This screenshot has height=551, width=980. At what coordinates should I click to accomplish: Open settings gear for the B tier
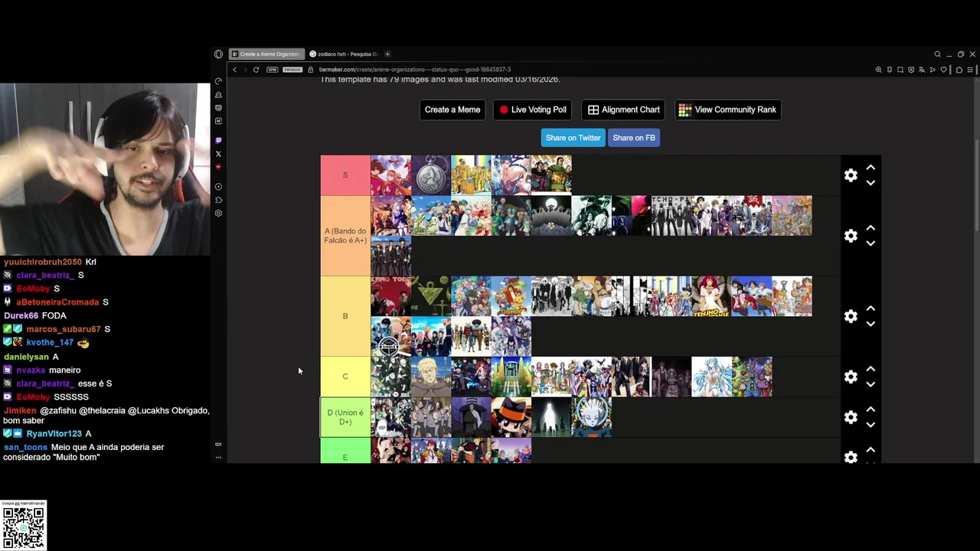coord(851,316)
